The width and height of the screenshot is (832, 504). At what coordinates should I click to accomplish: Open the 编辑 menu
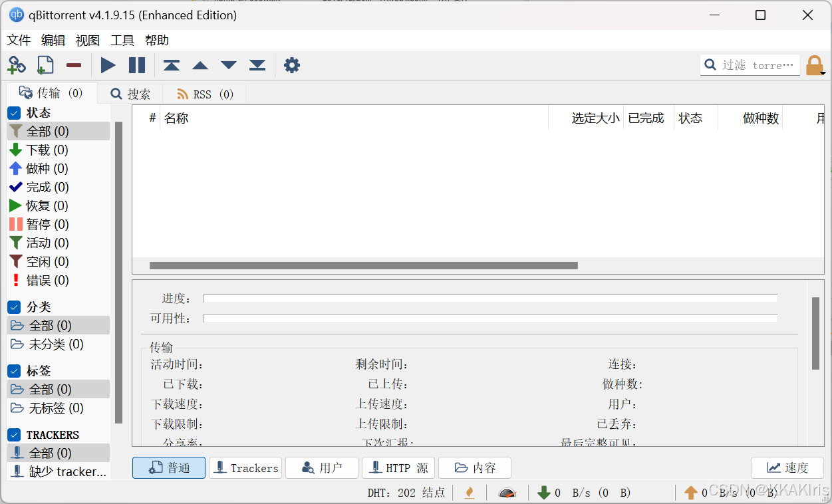53,41
